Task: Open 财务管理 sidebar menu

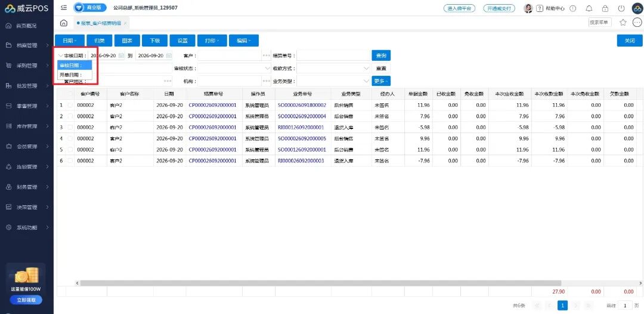Action: click(x=27, y=187)
